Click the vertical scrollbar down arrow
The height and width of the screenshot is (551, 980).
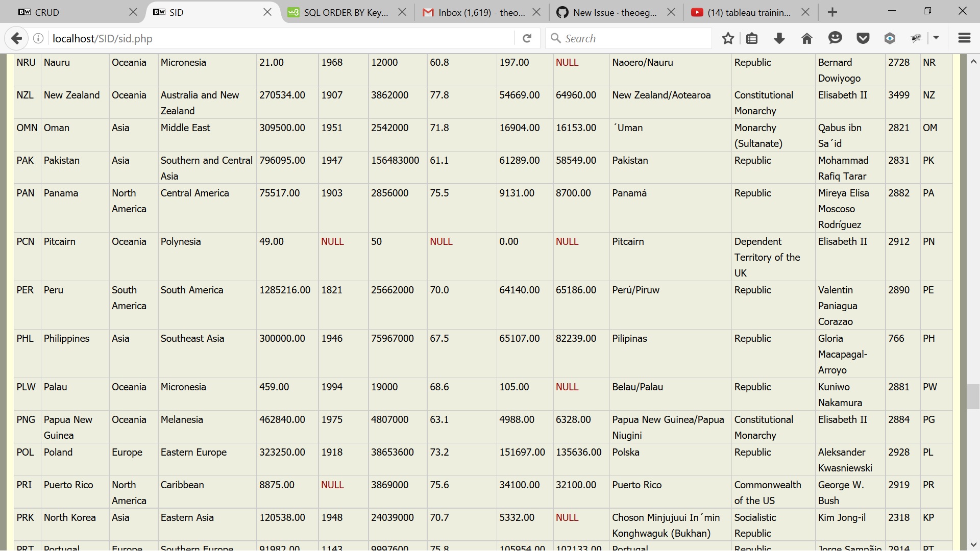973,544
